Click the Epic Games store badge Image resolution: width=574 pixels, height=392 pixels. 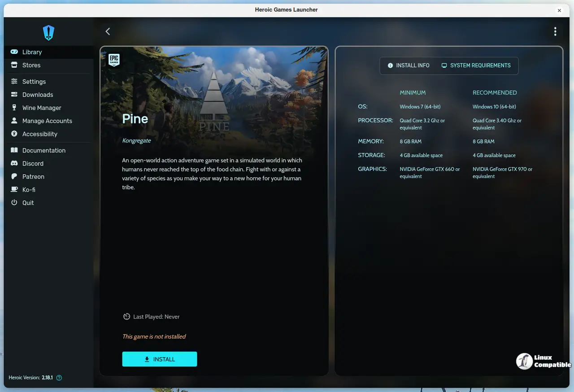[x=114, y=60]
